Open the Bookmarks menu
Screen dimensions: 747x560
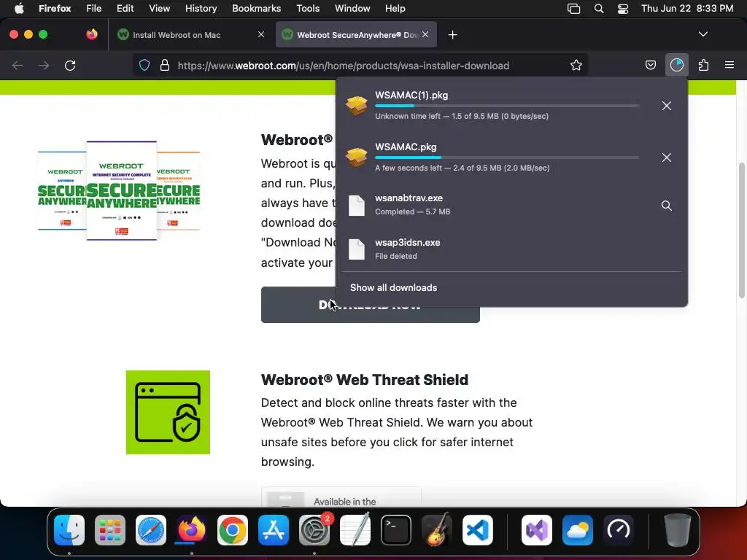pyautogui.click(x=256, y=8)
